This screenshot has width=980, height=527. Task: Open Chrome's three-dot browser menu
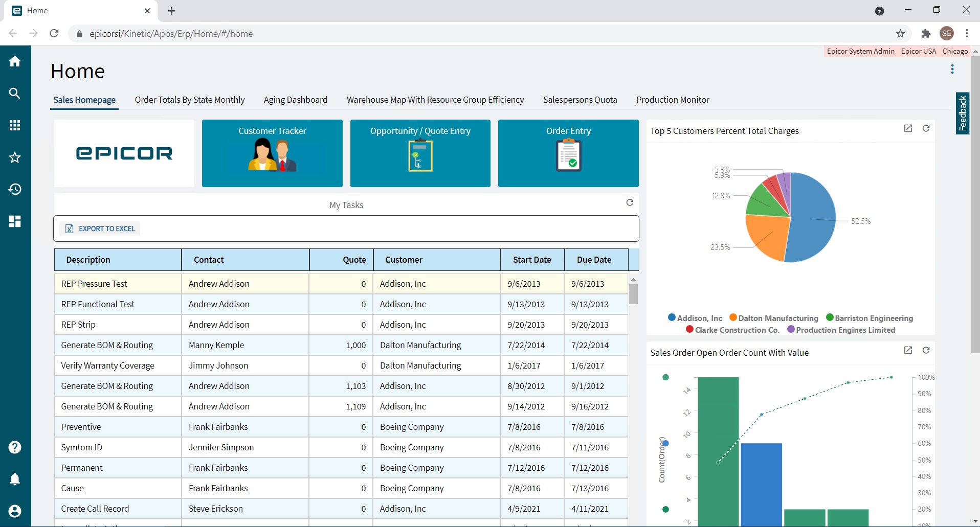tap(967, 34)
